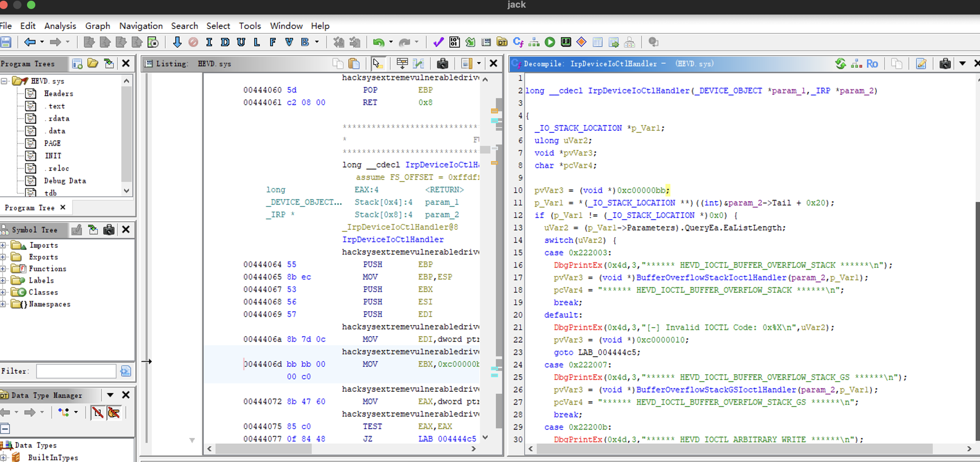Screen dimensions: 980x462
Task: Click the Navigate by Instruction 'I' icon
Action: [209, 42]
